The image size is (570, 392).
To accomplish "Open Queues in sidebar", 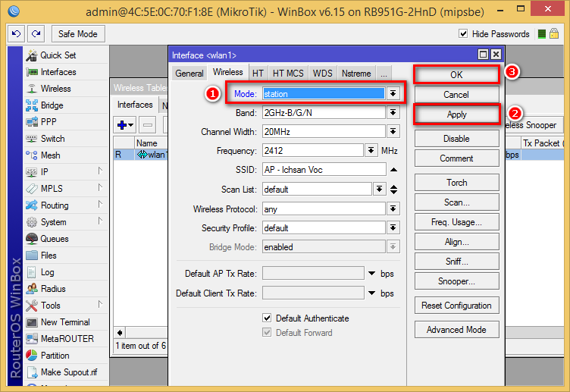I will [55, 239].
